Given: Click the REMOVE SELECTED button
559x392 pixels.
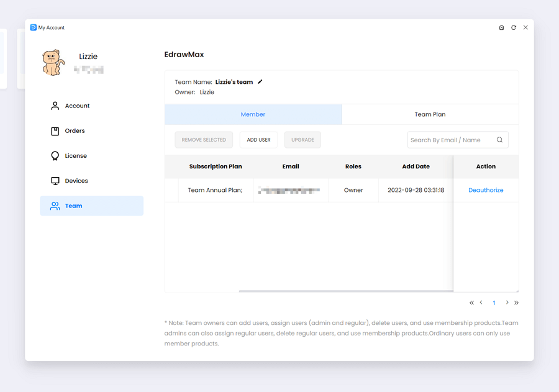Looking at the screenshot, I should (x=204, y=140).
